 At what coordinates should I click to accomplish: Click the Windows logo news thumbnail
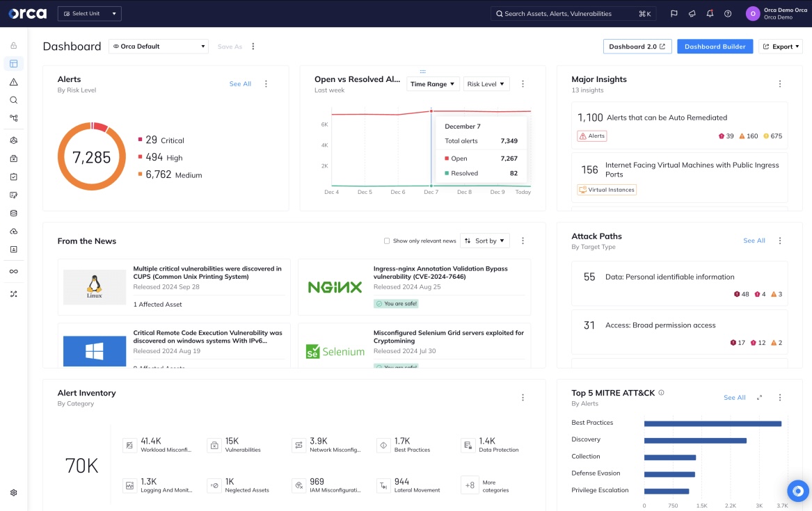tap(94, 351)
